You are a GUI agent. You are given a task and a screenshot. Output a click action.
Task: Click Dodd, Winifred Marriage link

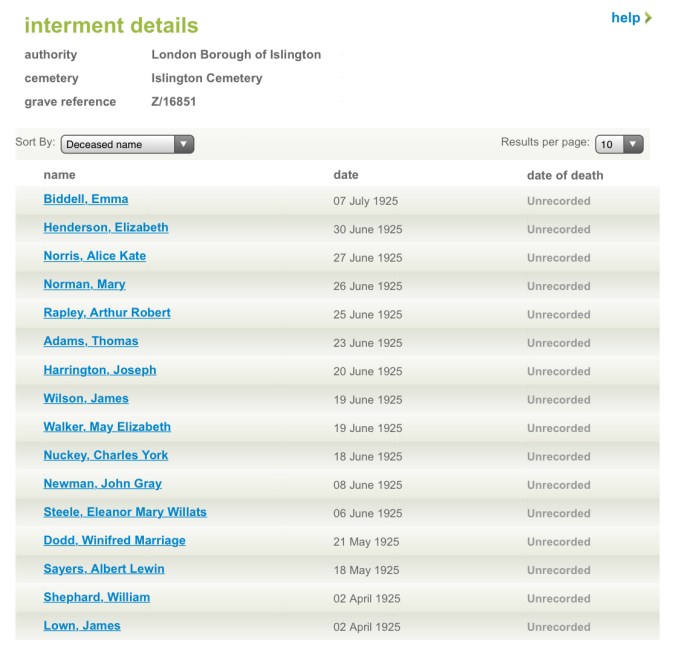(x=114, y=541)
